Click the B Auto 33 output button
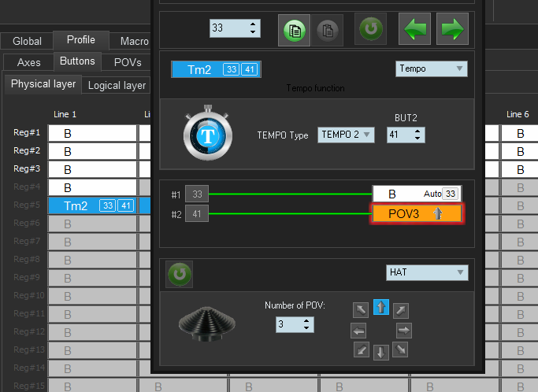 (417, 194)
